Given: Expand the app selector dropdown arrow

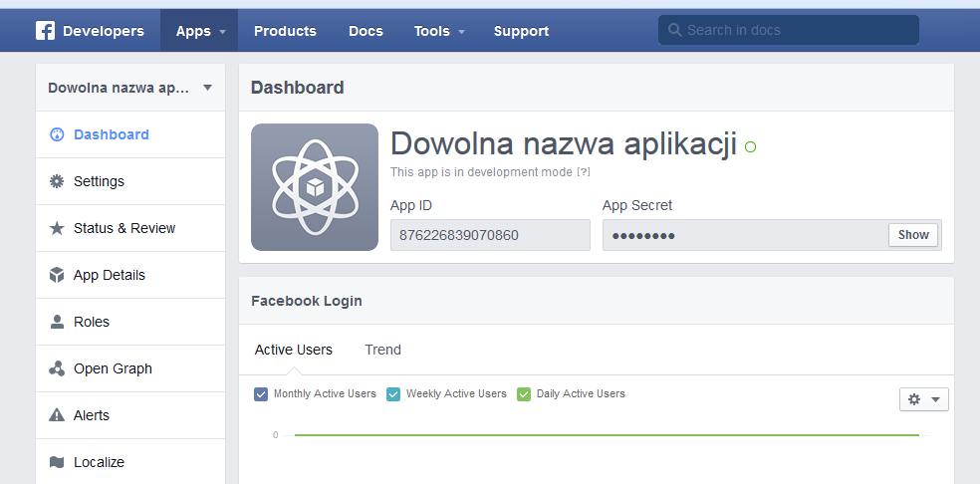Looking at the screenshot, I should (x=208, y=88).
